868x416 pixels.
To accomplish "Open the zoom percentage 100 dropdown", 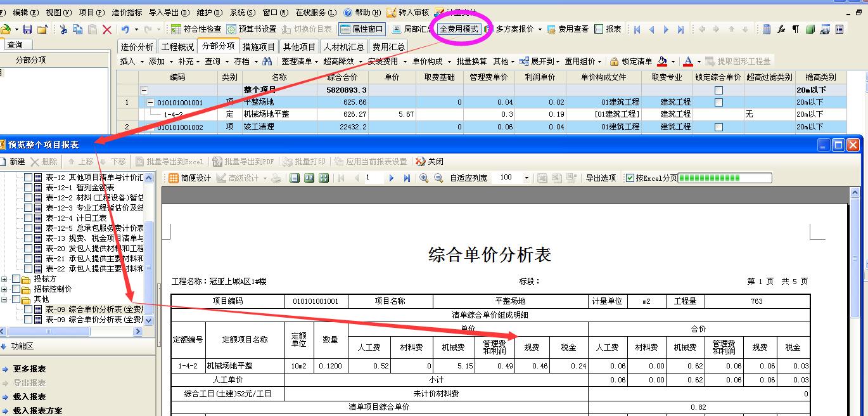I will (527, 178).
